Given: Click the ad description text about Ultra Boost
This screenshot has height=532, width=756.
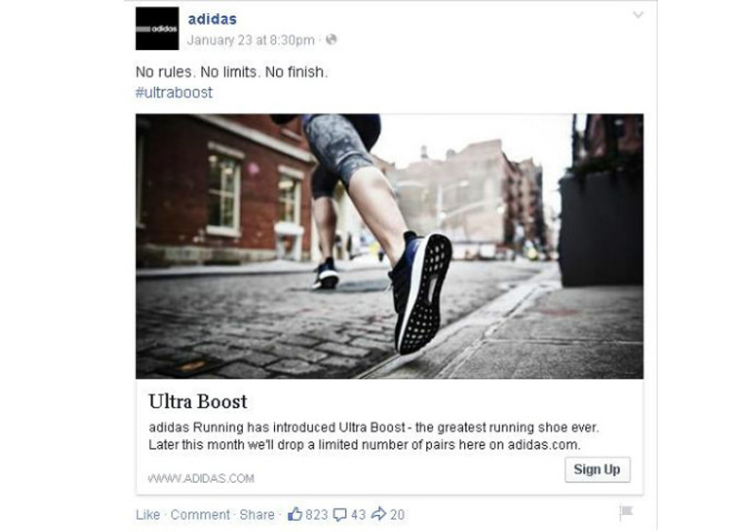Looking at the screenshot, I should (x=373, y=436).
